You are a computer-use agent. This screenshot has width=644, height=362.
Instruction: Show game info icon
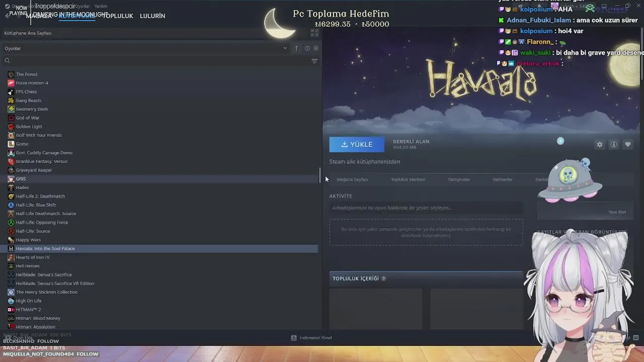click(x=614, y=144)
